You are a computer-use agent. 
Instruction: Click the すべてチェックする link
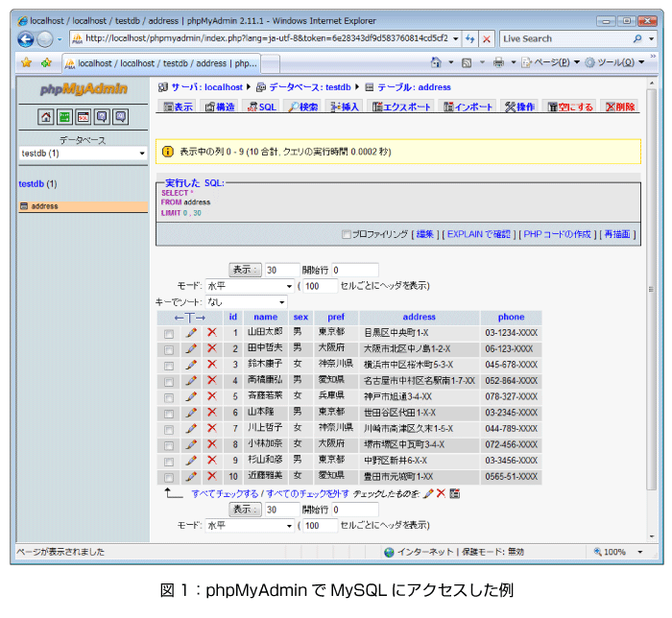pyautogui.click(x=225, y=494)
